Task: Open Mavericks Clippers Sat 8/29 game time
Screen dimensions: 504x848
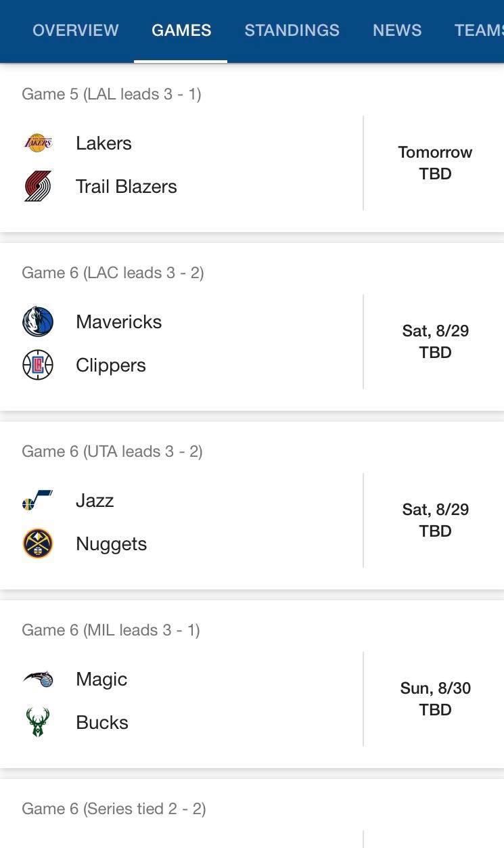Action: 435,341
